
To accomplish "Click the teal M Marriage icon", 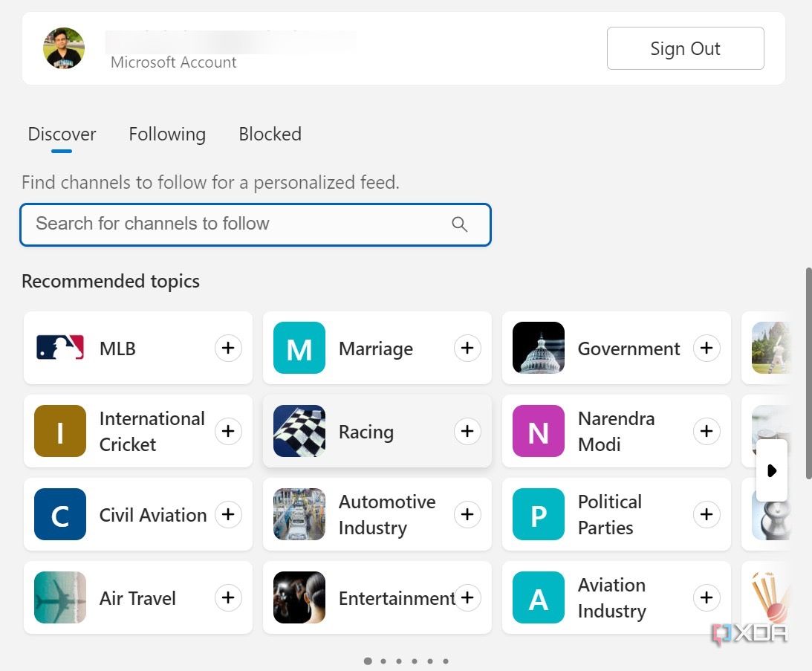I will 299,348.
